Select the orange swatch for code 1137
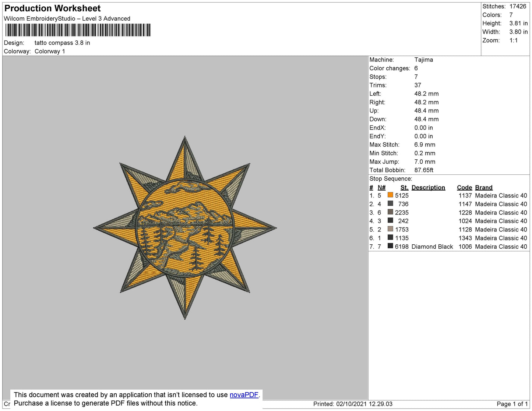 390,195
